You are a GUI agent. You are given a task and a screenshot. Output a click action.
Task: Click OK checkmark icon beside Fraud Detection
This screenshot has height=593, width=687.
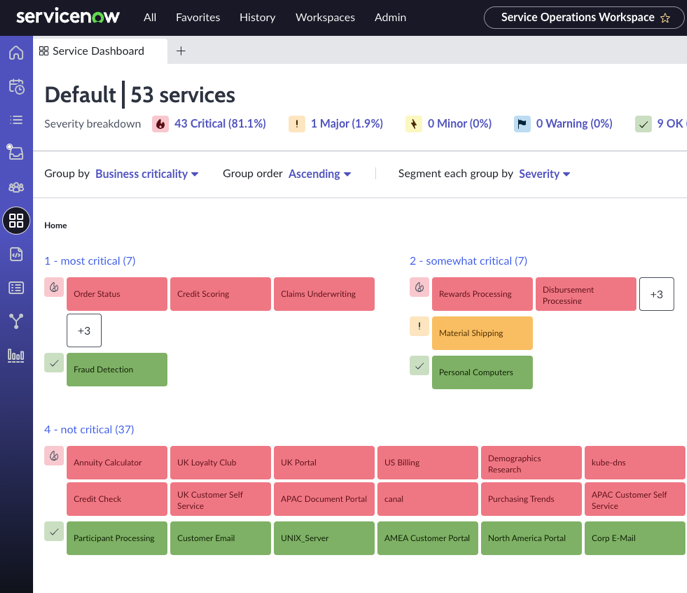[x=54, y=363]
